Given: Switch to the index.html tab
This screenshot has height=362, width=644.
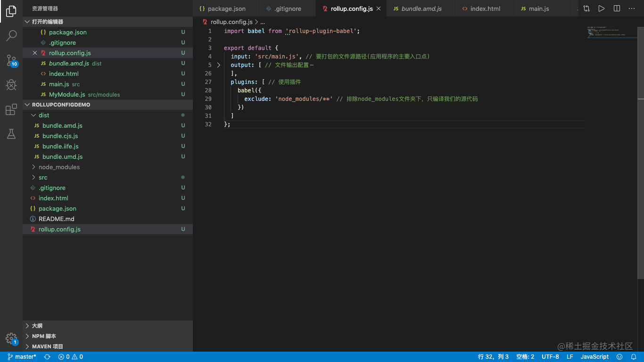Looking at the screenshot, I should 484,8.
